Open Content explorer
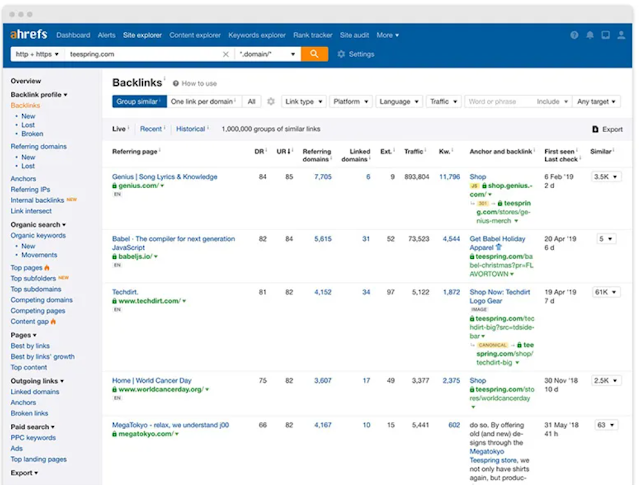Viewport: 639px width, 496px height. click(x=195, y=35)
